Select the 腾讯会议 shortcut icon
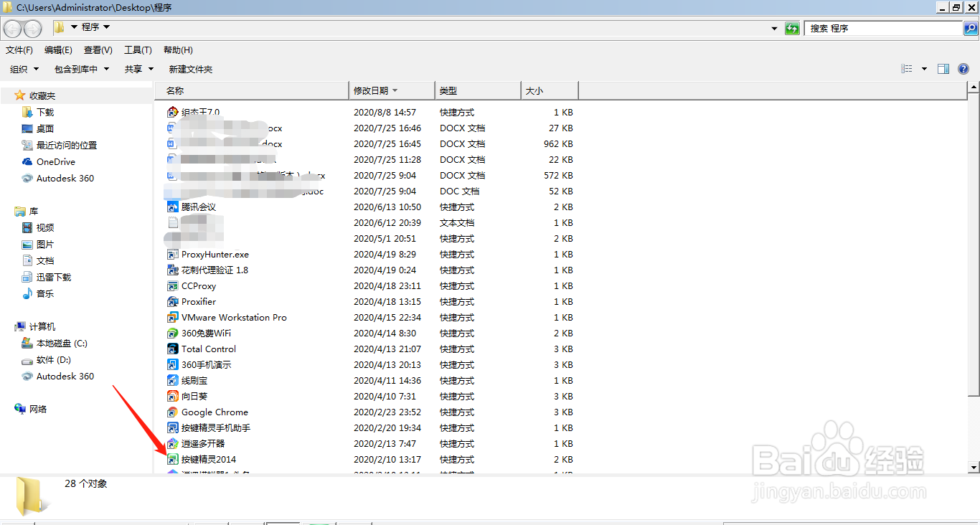 172,207
